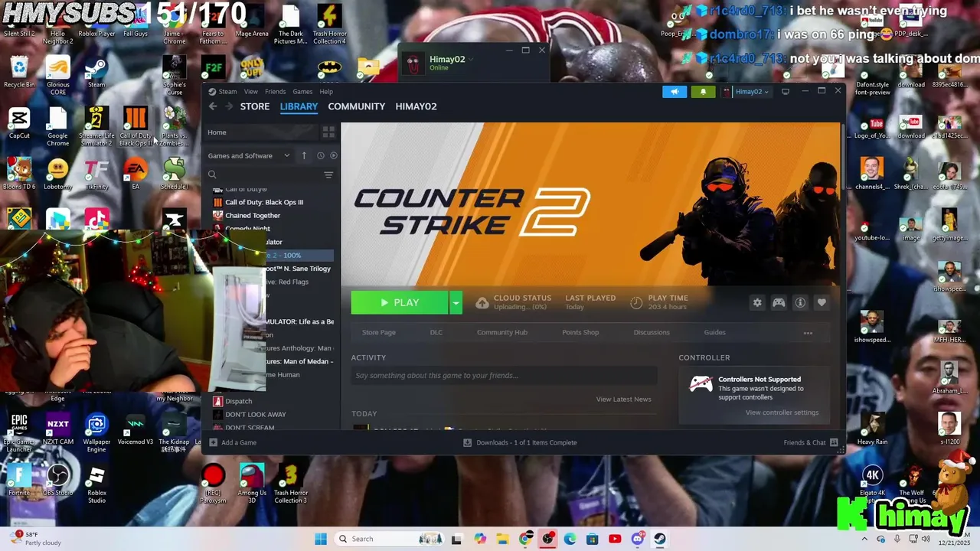Click the sort ascending arrow icon
The height and width of the screenshot is (551, 980).
304,155
